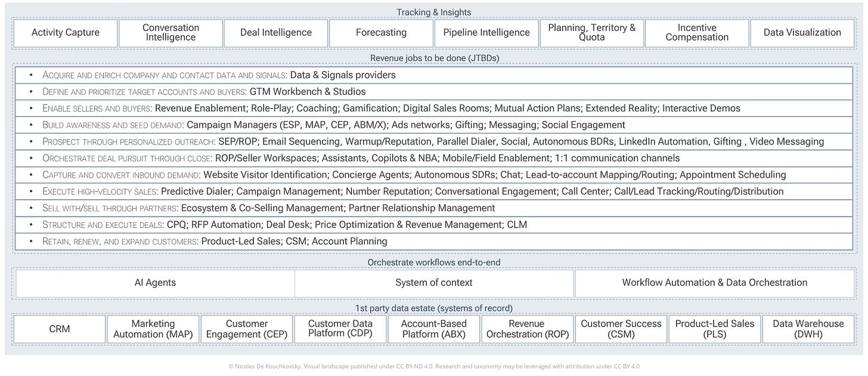The image size is (868, 376).
Task: Click Structure and execute deals row
Action: (434, 224)
